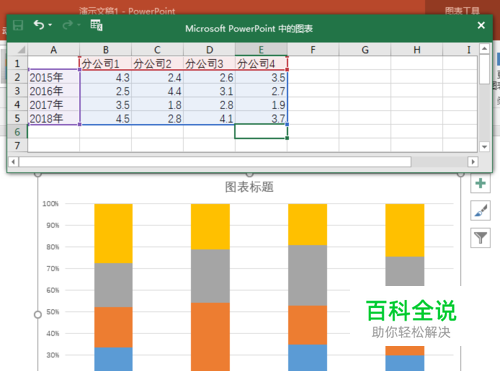Viewport: 500px width, 371px height.
Task: Click cell with value 4.1
Action: [209, 118]
